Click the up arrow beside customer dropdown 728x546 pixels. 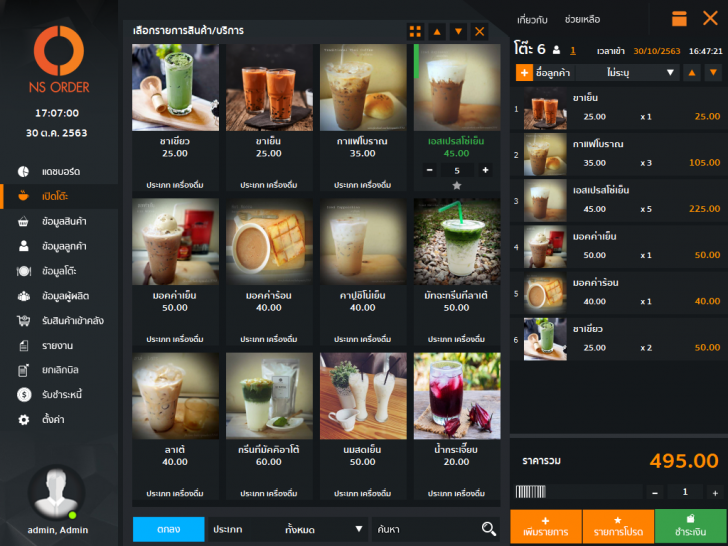(x=692, y=73)
